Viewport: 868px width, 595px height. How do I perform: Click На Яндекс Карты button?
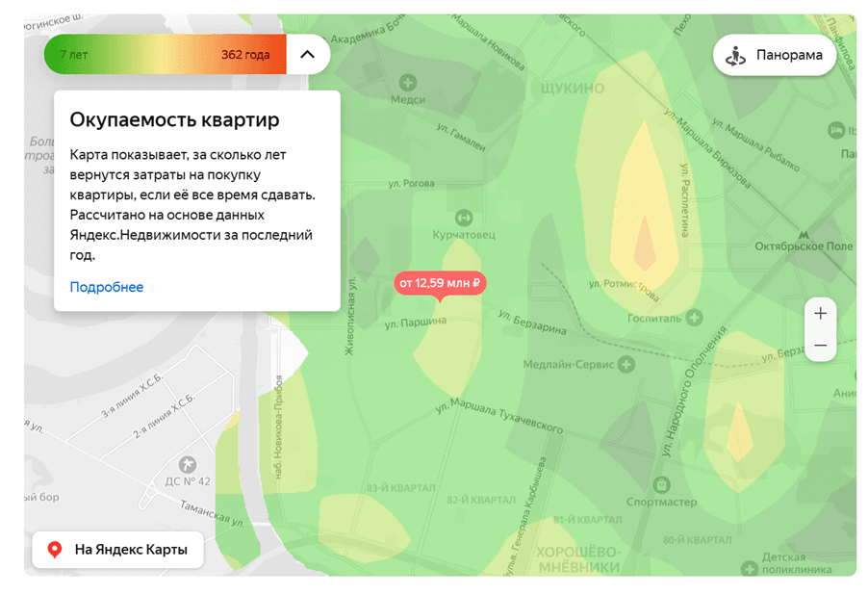pyautogui.click(x=117, y=550)
